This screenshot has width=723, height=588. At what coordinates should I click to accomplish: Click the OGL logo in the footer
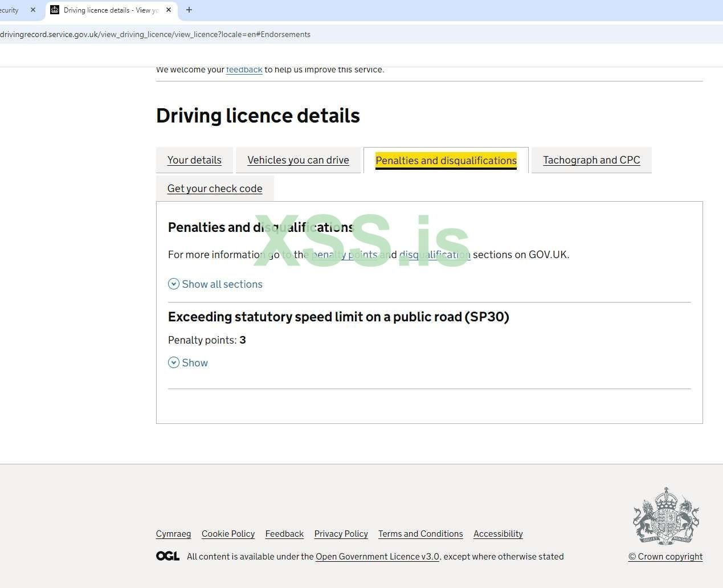point(168,556)
